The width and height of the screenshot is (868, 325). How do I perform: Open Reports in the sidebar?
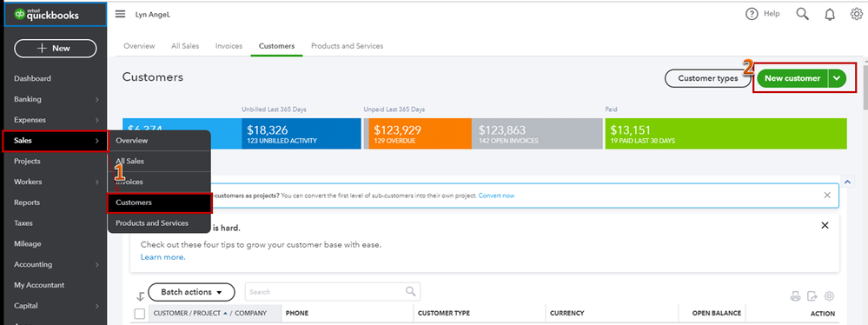tap(27, 202)
